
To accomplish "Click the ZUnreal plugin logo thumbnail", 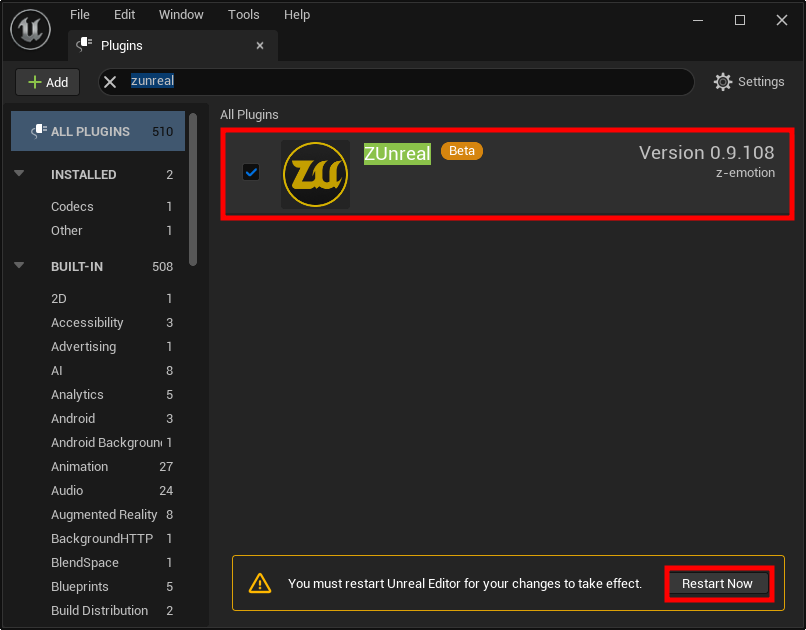I will 315,174.
